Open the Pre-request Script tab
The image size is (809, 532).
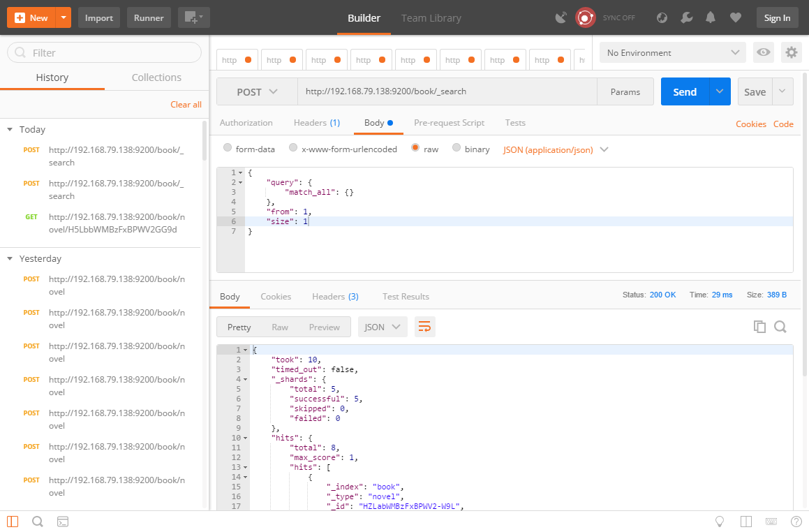[x=449, y=123]
